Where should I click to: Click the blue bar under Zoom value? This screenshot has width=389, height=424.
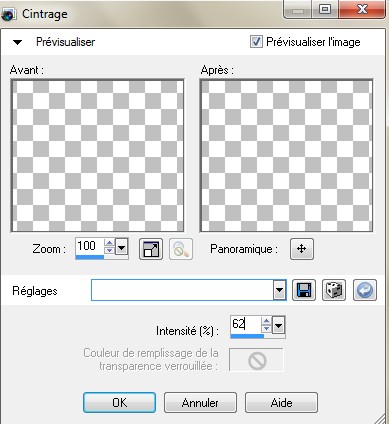point(90,257)
